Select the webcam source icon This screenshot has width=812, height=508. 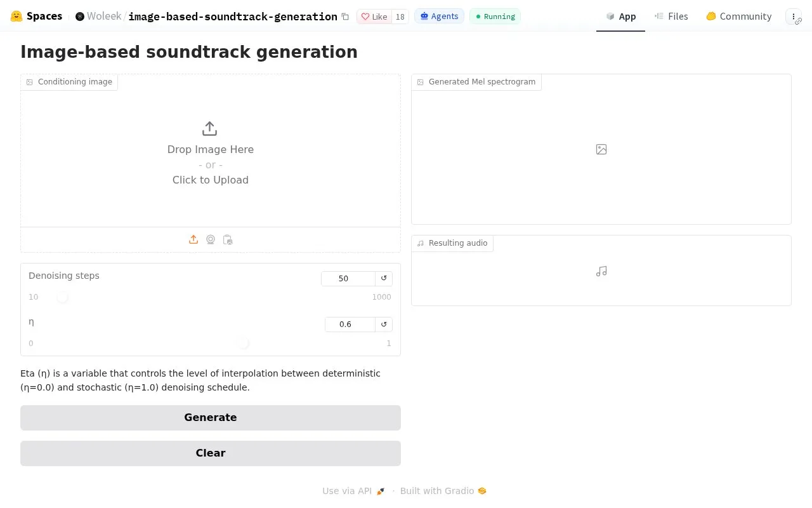tap(211, 239)
